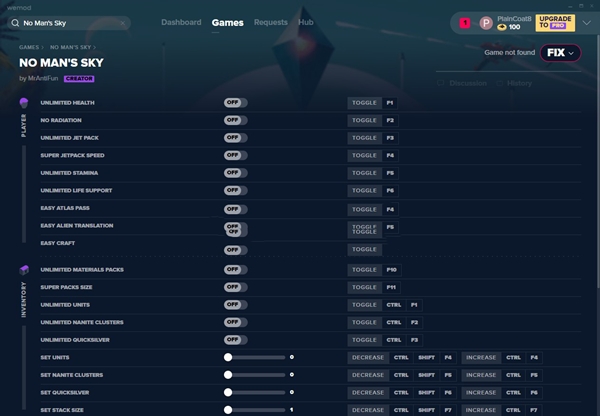600x416 pixels.
Task: Toggle No Radiation switch
Action: click(x=236, y=120)
